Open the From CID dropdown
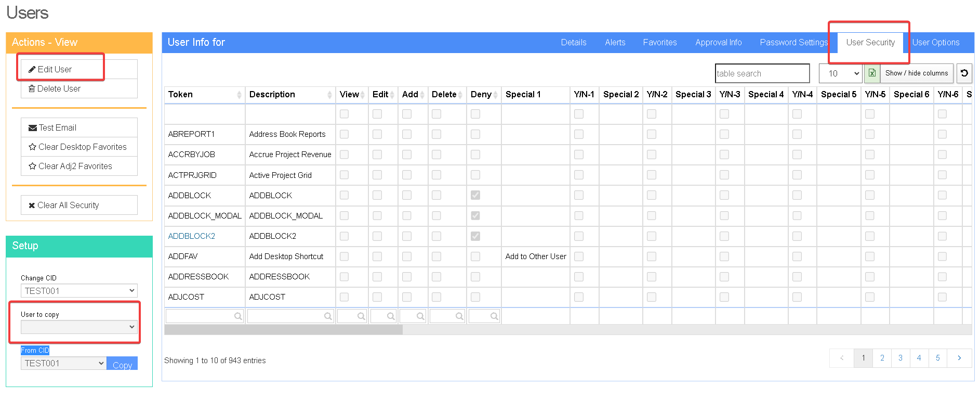The width and height of the screenshot is (980, 398). 63,363
